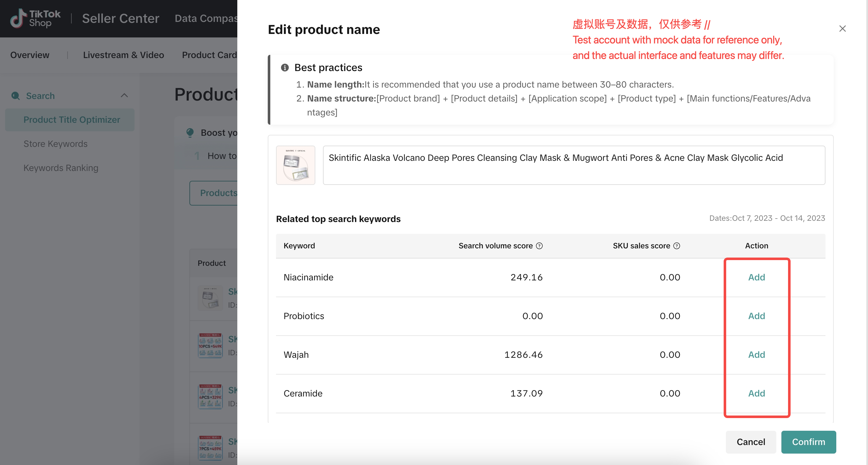
Task: Click the Livestream & Video tab
Action: coord(123,54)
